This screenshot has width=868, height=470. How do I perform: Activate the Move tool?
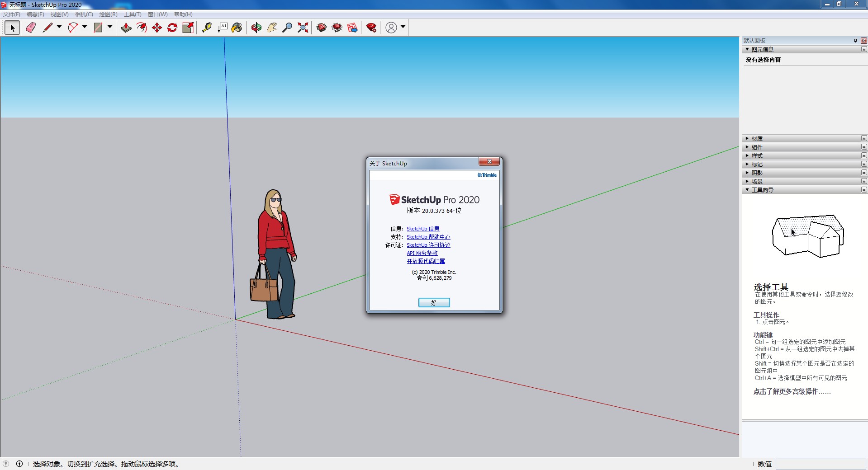point(157,28)
